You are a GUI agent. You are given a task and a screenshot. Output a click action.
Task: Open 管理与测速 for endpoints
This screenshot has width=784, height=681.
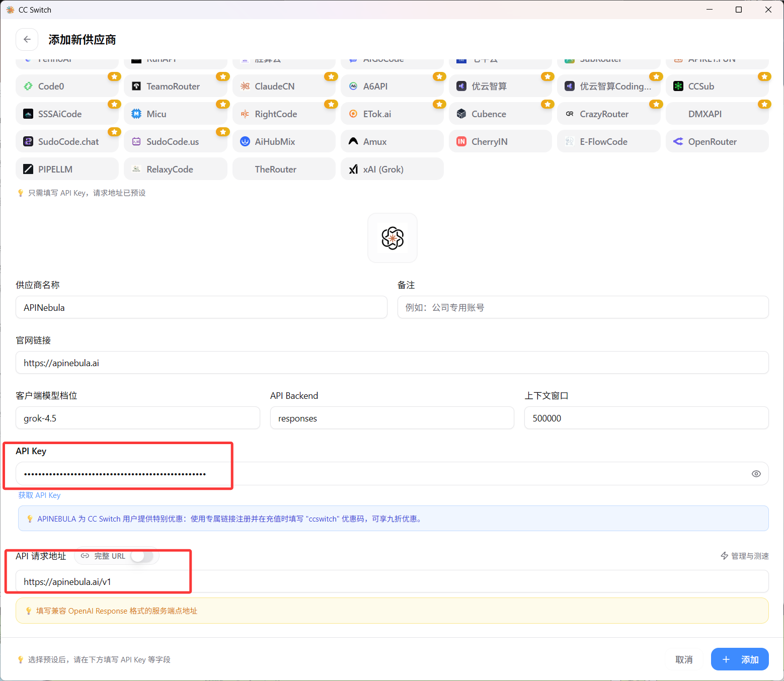745,556
